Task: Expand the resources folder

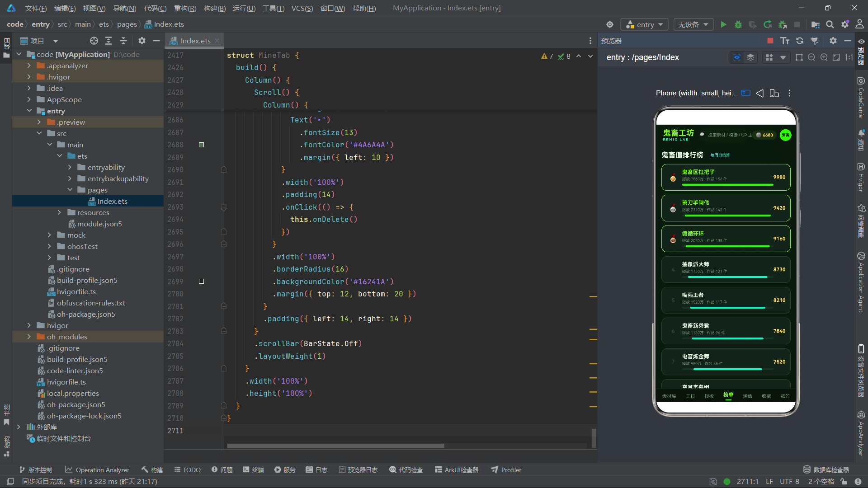Action: click(x=59, y=212)
